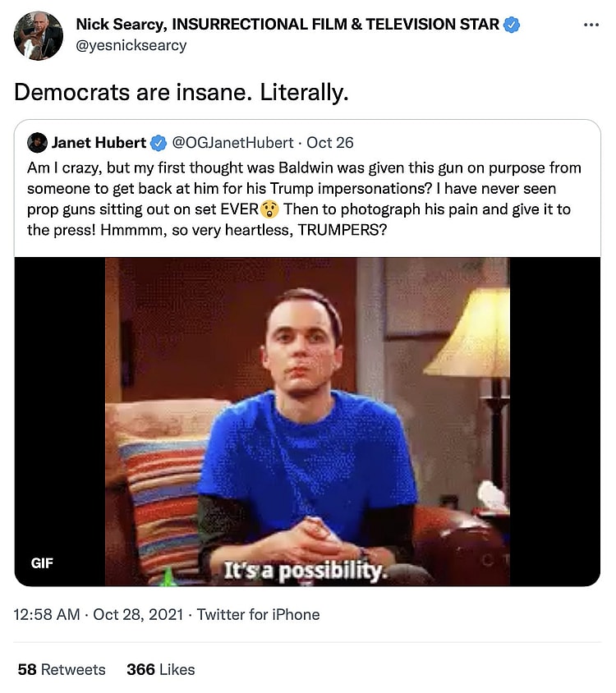Image resolution: width=616 pixels, height=693 pixels.
Task: Click the @OGJanetHubert handle
Action: click(x=232, y=143)
